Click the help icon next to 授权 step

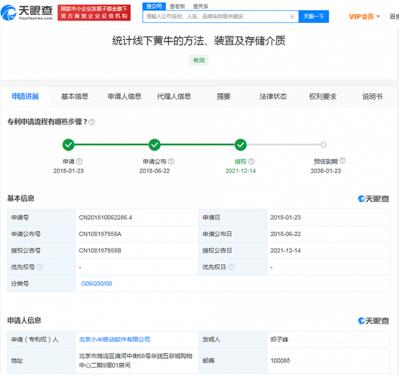[251, 161]
